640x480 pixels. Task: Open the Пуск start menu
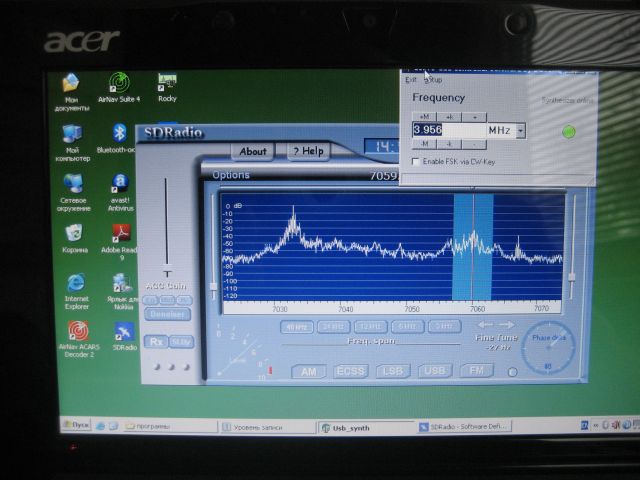[x=76, y=425]
